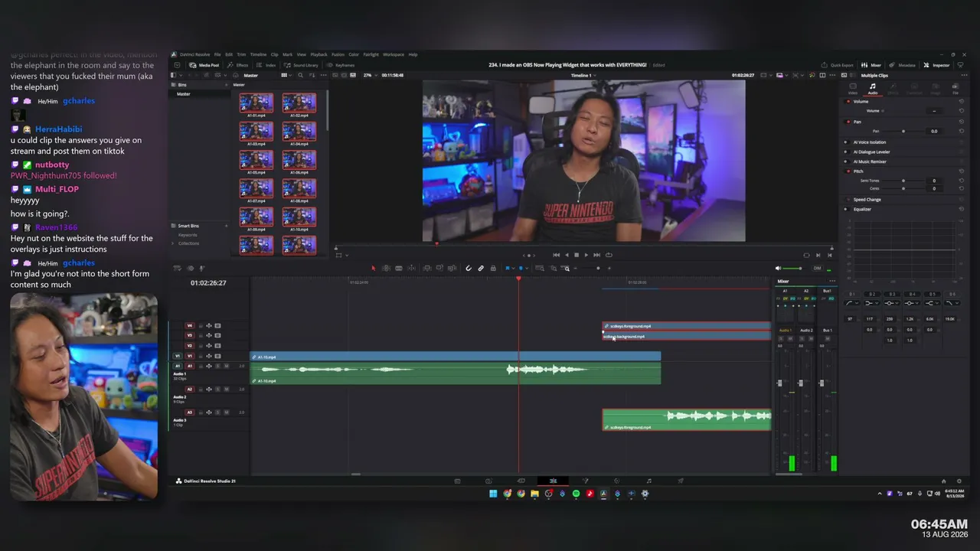Click the Go to Last Frame transport icon
The width and height of the screenshot is (980, 551).
(597, 255)
